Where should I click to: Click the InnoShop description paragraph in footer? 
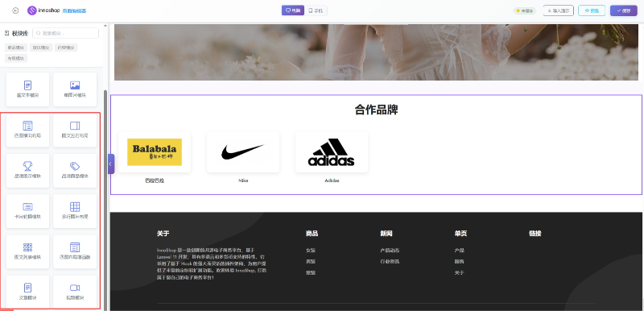pyautogui.click(x=212, y=263)
